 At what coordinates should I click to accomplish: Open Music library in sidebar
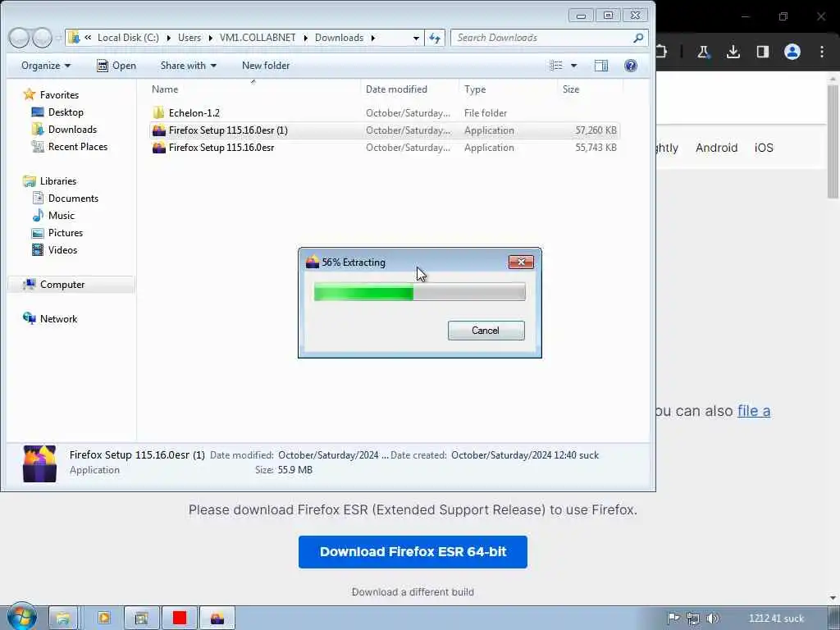(x=53, y=216)
